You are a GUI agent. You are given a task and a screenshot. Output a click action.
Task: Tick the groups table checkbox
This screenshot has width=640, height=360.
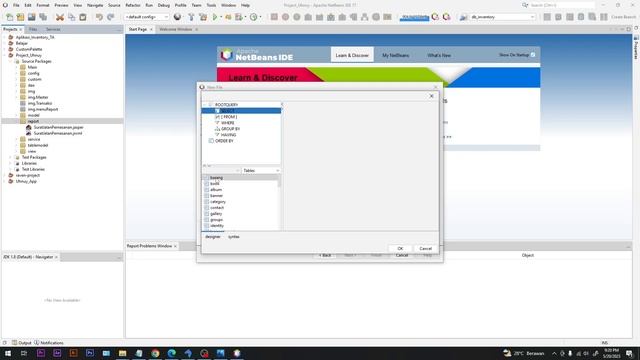[207, 220]
